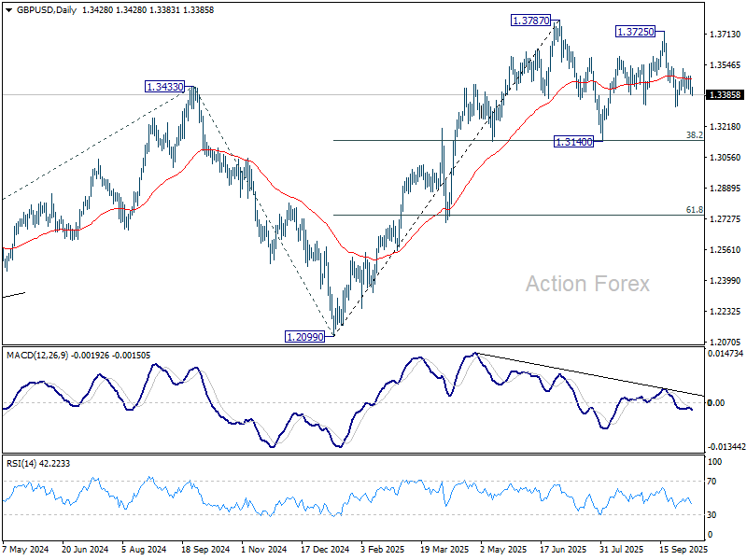Select the 1.20990 low label
This screenshot has height=560, width=747.
pyautogui.click(x=304, y=337)
